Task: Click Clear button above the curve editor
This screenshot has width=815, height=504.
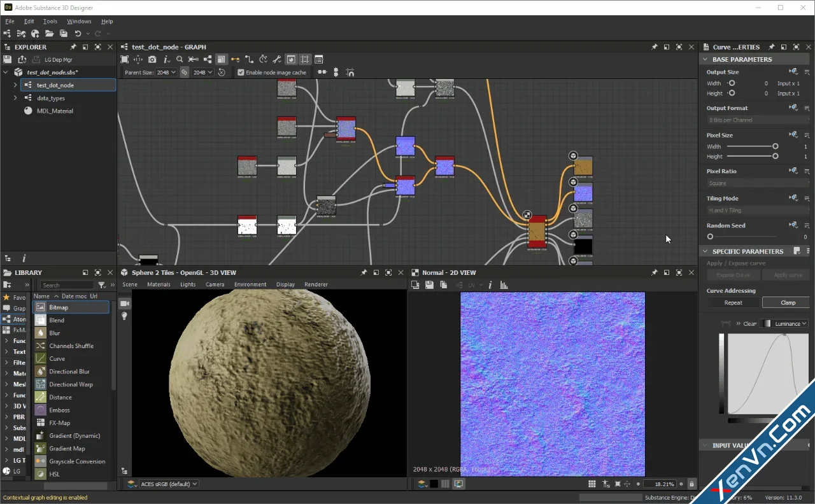Action: coord(750,324)
